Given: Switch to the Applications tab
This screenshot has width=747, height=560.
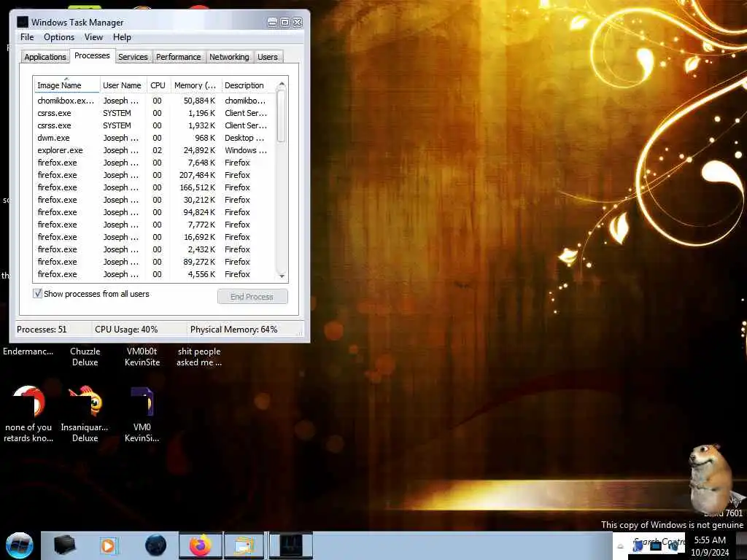Looking at the screenshot, I should [x=45, y=57].
